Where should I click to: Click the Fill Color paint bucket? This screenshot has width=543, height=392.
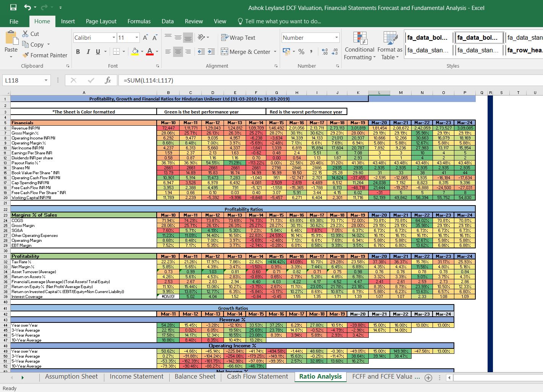click(x=135, y=52)
